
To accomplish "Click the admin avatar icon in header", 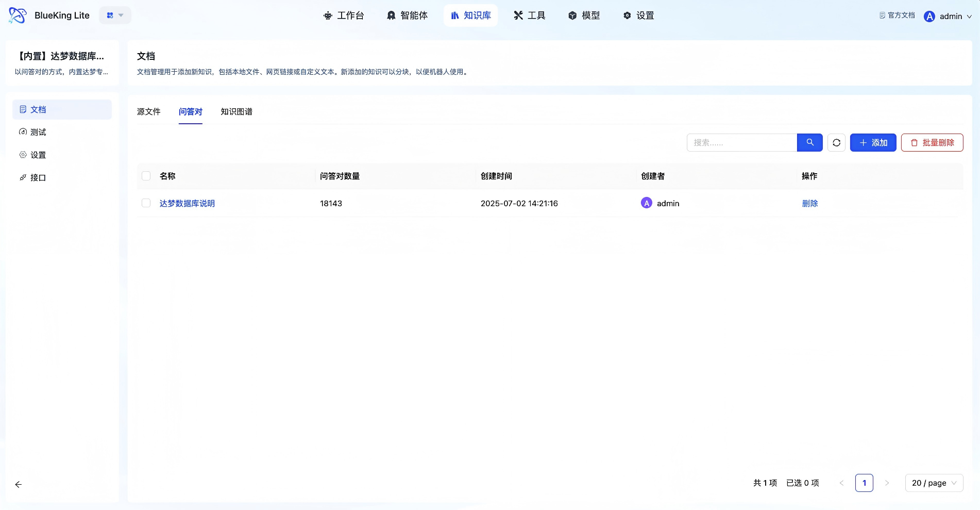I will 930,17.
